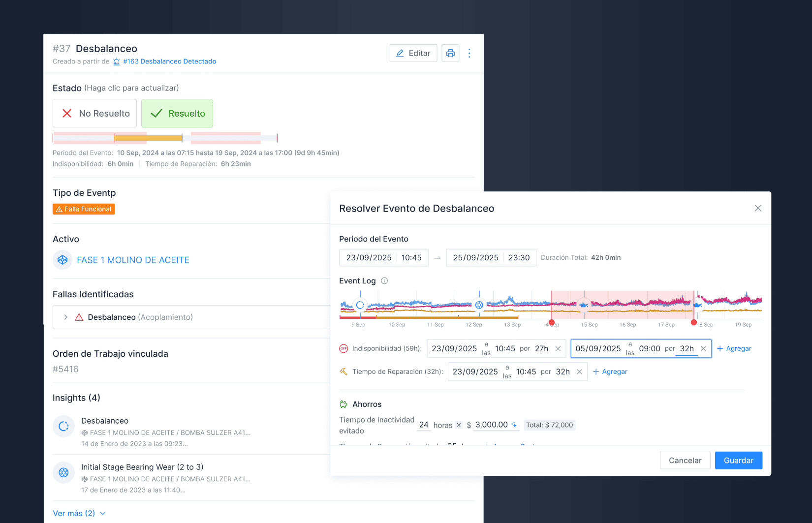
Task: Open #163 Desbalanceo Detectado link
Action: (x=169, y=62)
